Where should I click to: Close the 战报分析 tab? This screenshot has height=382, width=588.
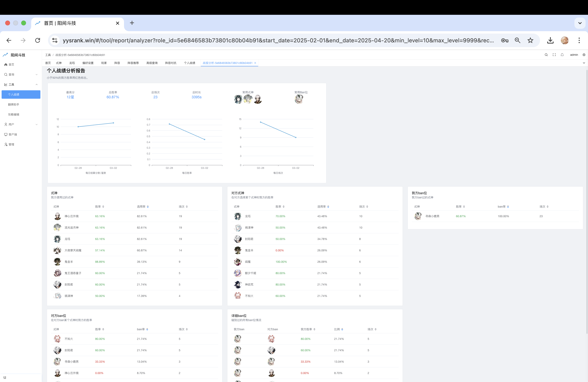click(x=255, y=63)
